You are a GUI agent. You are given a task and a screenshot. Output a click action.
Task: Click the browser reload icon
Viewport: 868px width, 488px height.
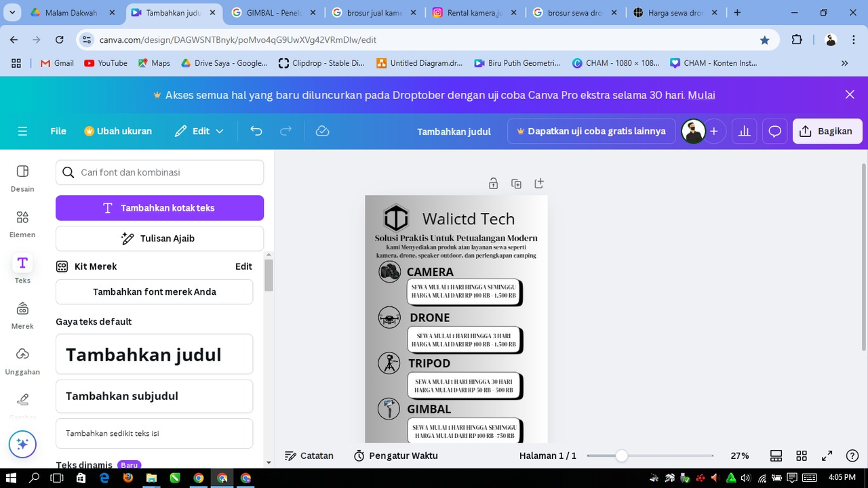pos(60,40)
